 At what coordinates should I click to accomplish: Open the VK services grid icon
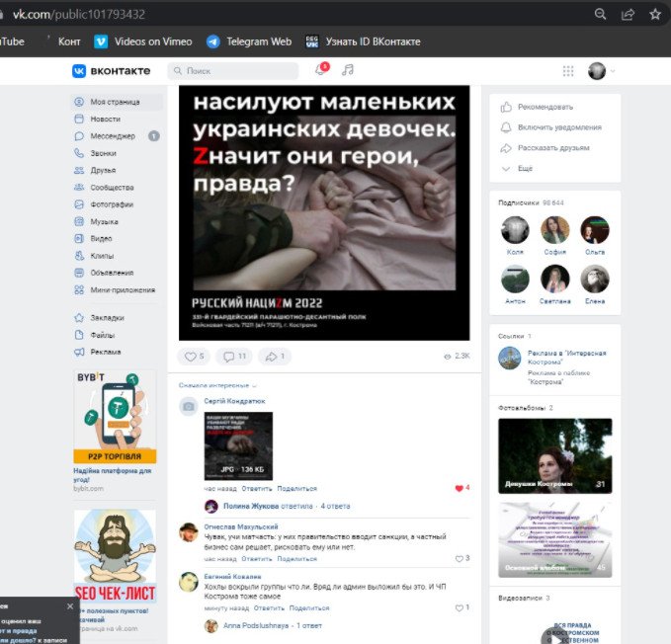(x=567, y=71)
